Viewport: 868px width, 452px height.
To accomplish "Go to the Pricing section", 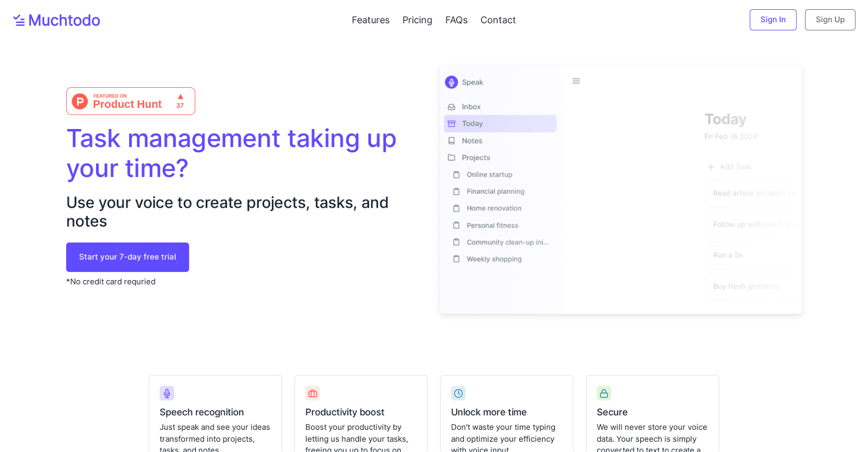I will coord(417,20).
